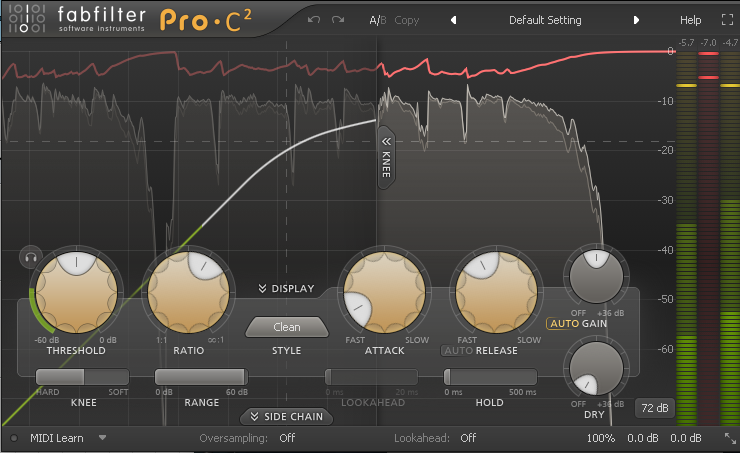Screen dimensions: 740x453
Task: Click the Lookahead slider
Action: pyautogui.click(x=371, y=377)
